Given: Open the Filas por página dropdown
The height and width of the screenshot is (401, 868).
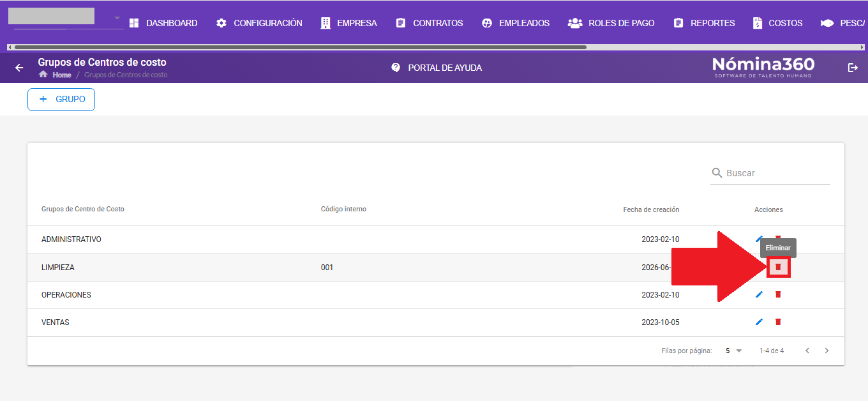Looking at the screenshot, I should point(733,351).
